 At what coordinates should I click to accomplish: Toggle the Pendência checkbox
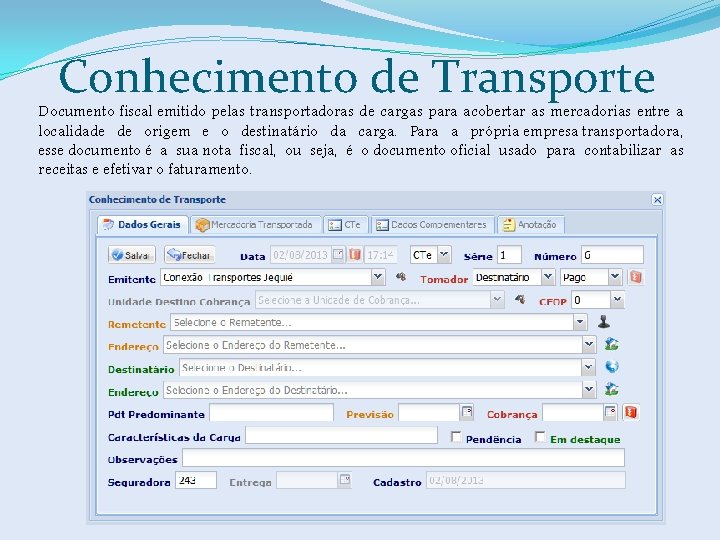coord(456,437)
